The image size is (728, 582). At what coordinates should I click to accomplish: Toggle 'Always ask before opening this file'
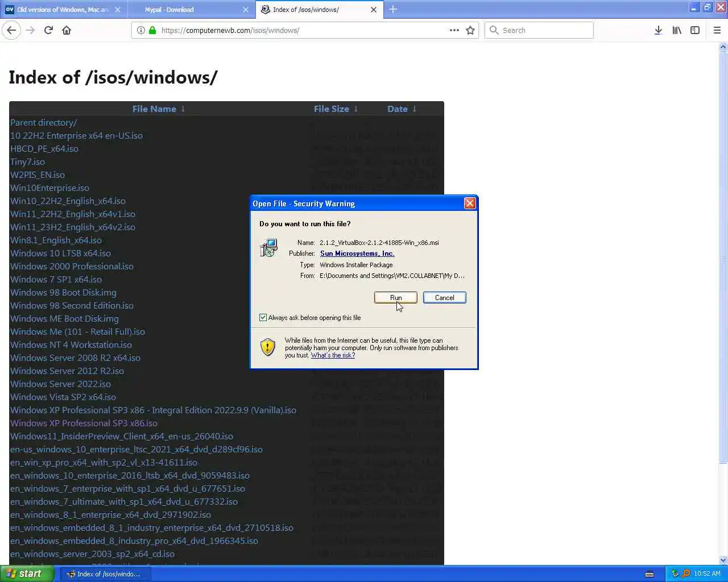coord(263,318)
